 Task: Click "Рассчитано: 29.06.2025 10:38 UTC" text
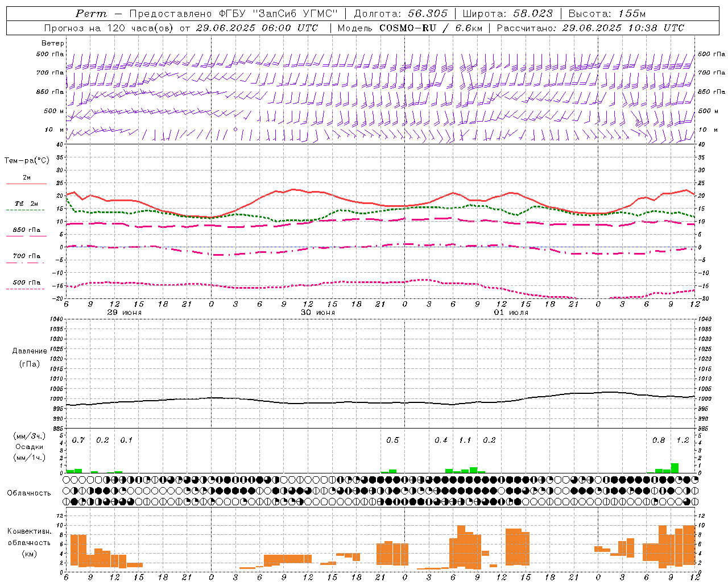pos(590,28)
